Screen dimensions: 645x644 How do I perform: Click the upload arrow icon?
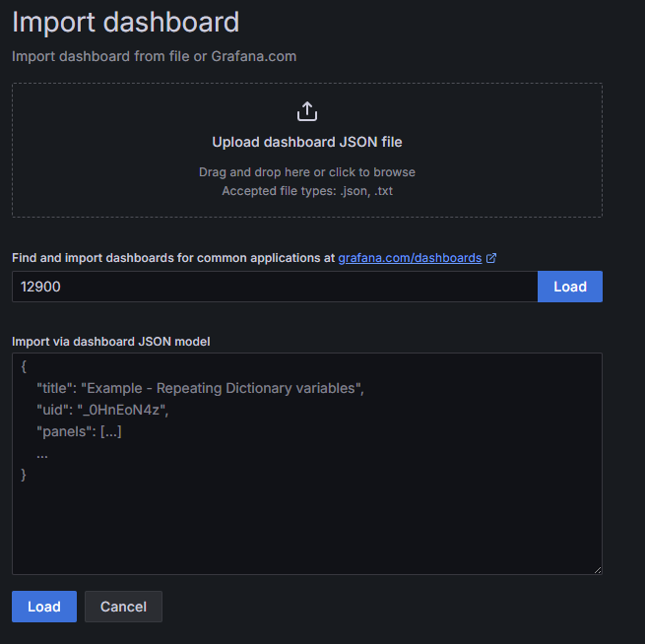point(307,111)
